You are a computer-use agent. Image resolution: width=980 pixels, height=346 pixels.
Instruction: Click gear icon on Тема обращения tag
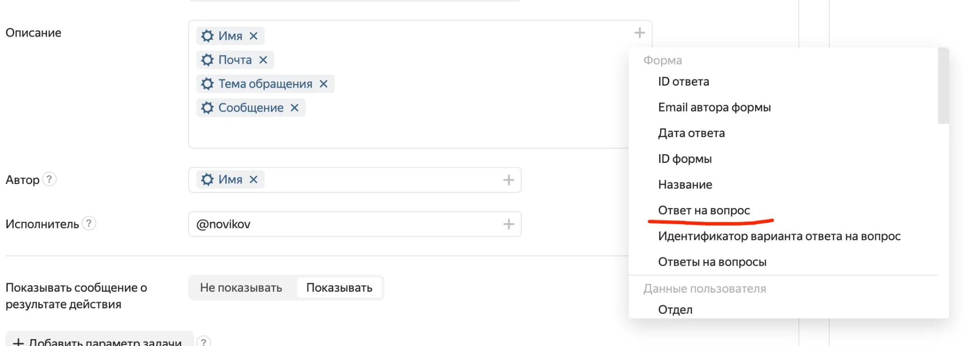click(x=207, y=84)
